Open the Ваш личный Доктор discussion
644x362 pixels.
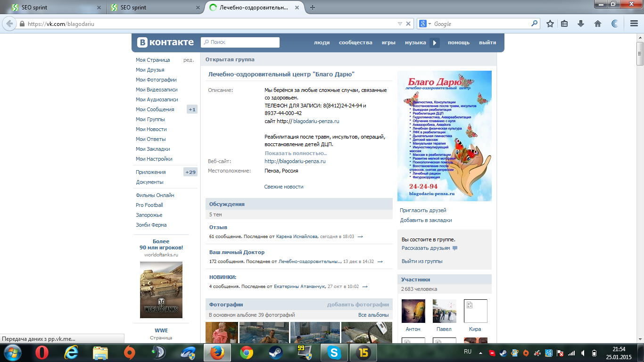coord(237,252)
